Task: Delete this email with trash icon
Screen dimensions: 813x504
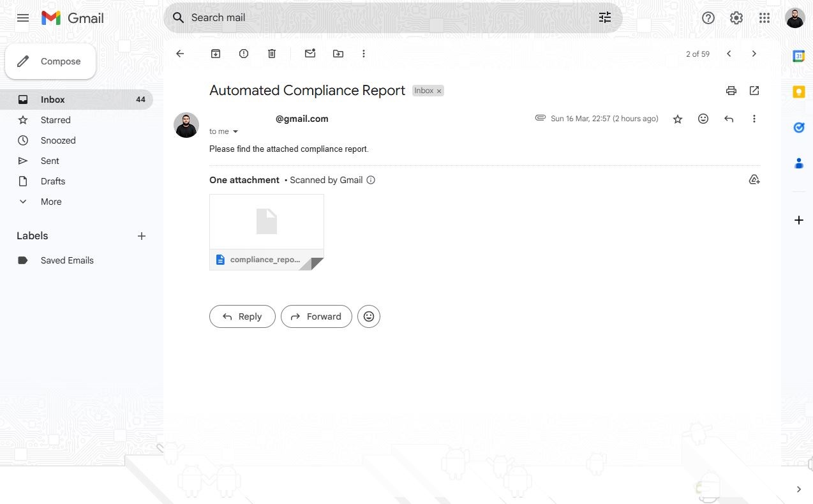Action: 272,54
